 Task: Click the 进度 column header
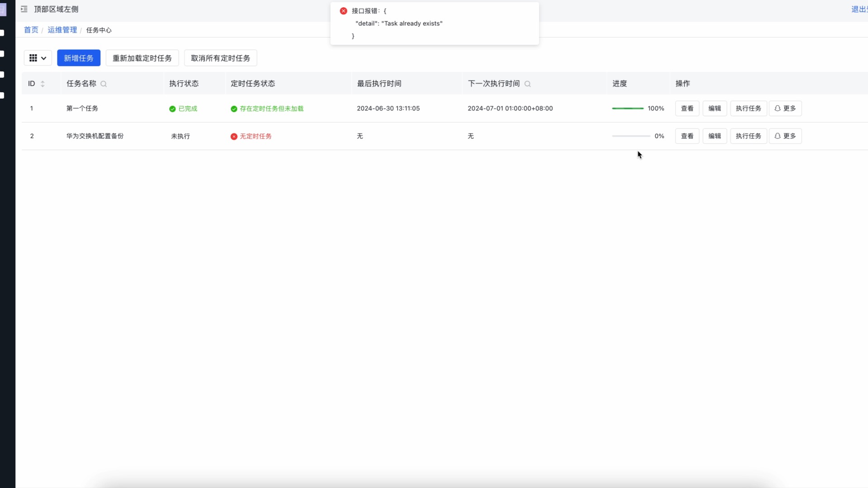pos(620,84)
